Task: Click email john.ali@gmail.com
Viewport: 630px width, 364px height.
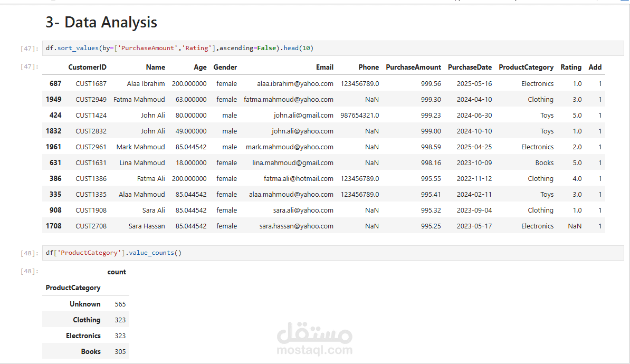Action: (303, 116)
